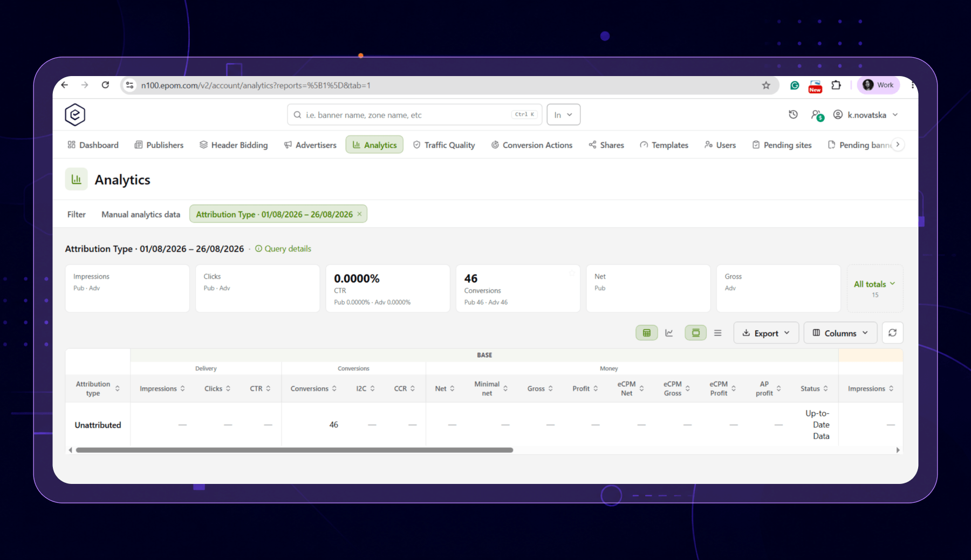971x560 pixels.
Task: Click the browser forward arrow
Action: tap(85, 85)
